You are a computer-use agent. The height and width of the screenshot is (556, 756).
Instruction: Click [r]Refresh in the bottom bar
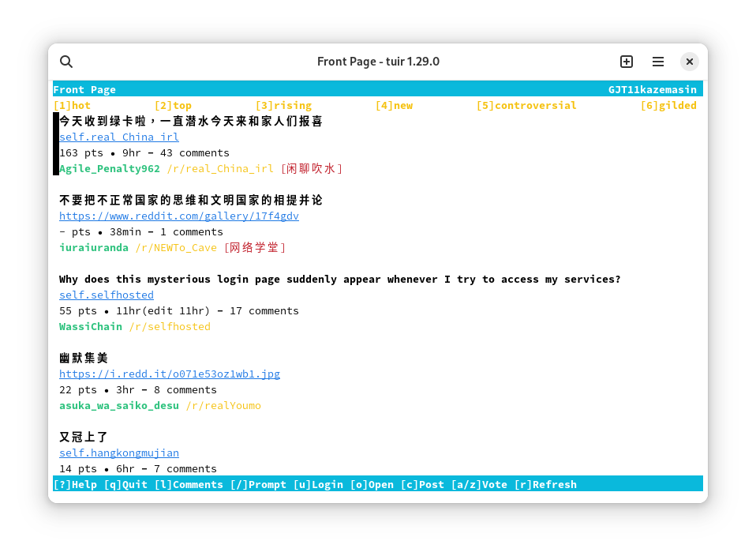(x=545, y=484)
